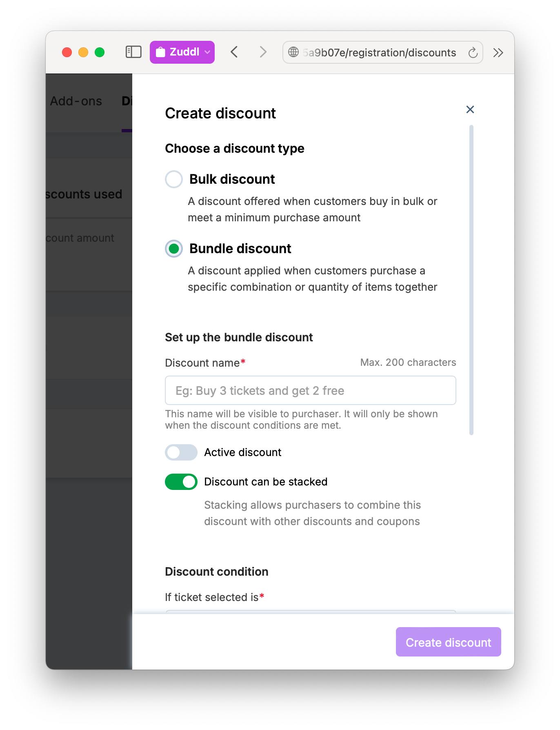560x730 pixels.
Task: Select the Bulk discount radio button
Action: click(x=174, y=179)
